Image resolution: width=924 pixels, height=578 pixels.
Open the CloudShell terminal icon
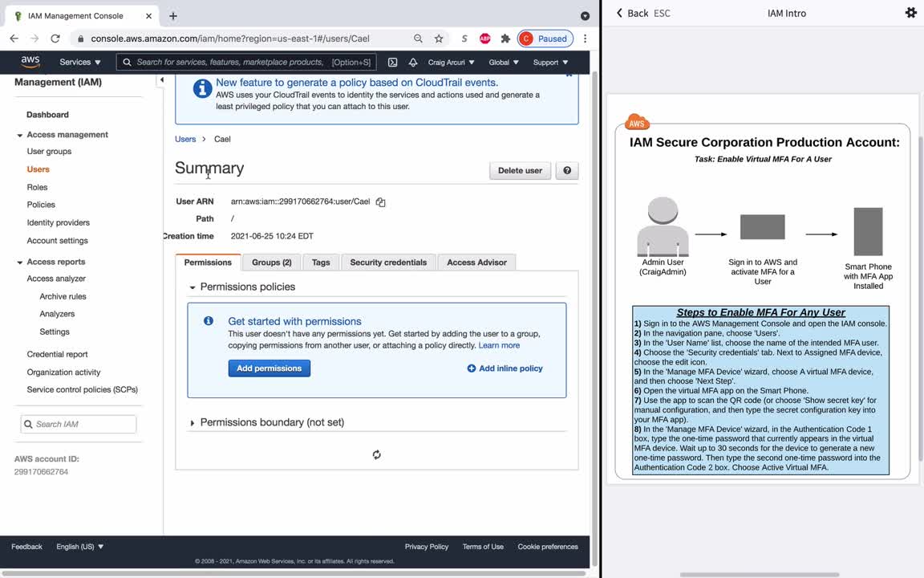coord(392,62)
